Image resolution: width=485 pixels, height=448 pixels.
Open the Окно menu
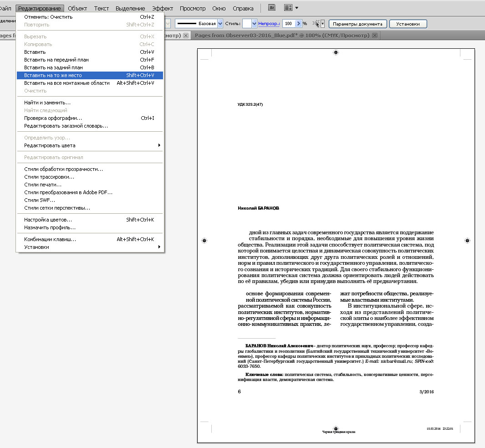point(219,8)
